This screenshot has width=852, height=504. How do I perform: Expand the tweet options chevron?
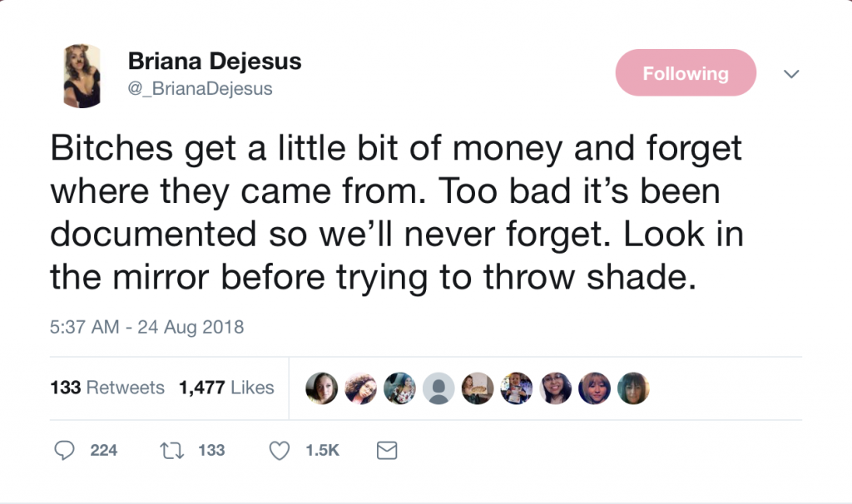coord(791,74)
